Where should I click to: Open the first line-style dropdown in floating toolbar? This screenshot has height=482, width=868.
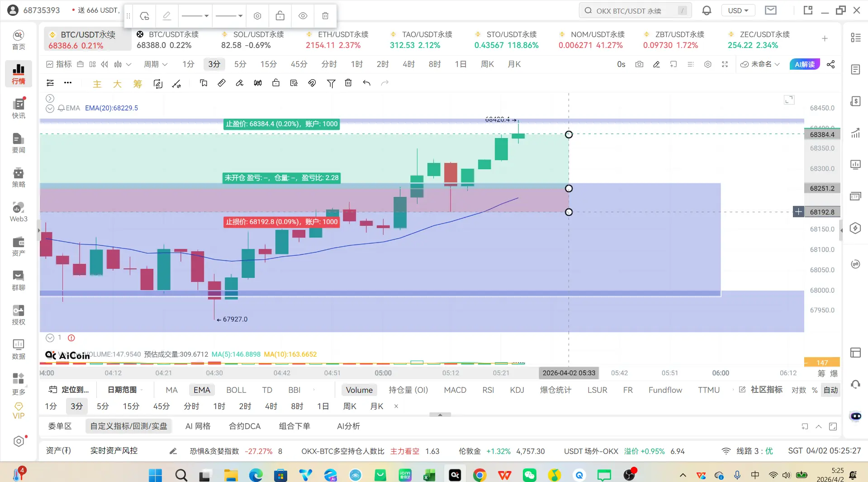click(195, 16)
